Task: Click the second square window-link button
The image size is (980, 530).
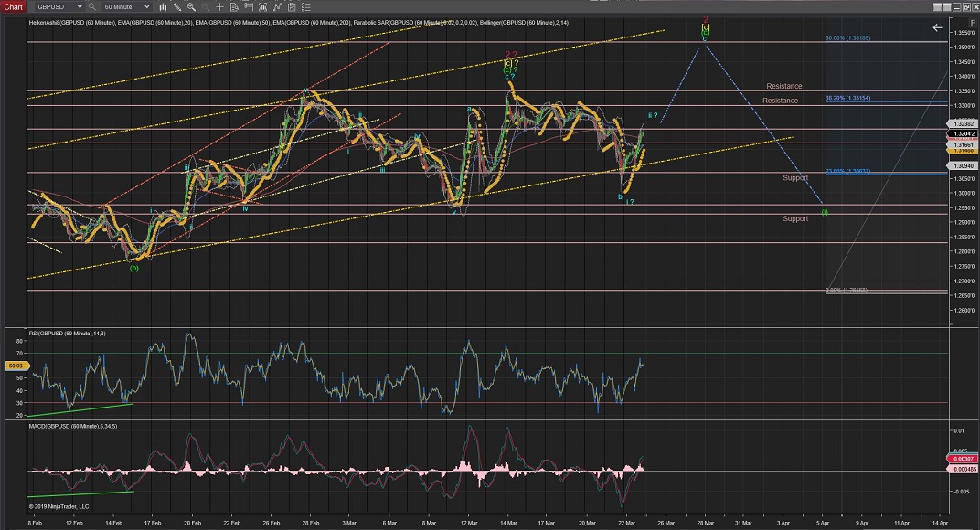Action: 947,7
